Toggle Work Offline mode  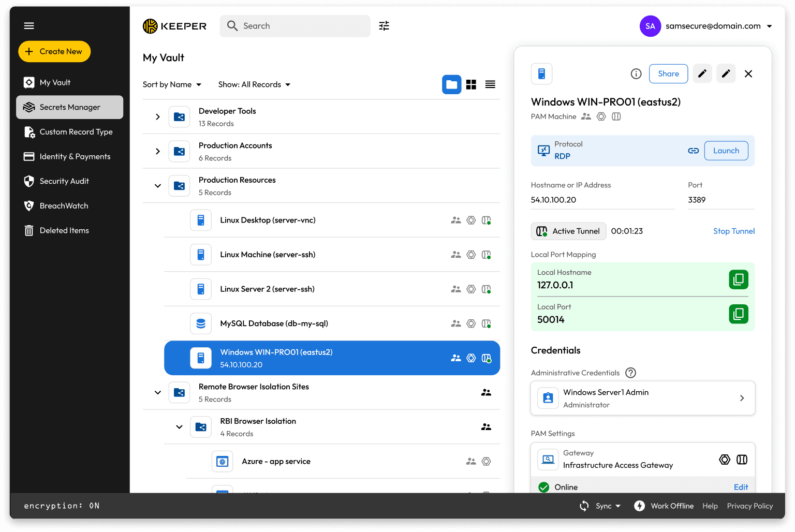click(x=664, y=506)
